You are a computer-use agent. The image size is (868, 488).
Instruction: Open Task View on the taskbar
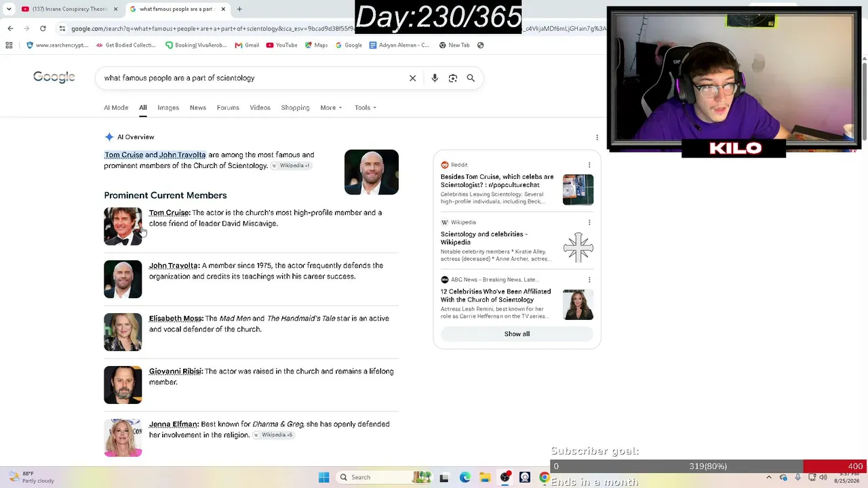(x=444, y=477)
